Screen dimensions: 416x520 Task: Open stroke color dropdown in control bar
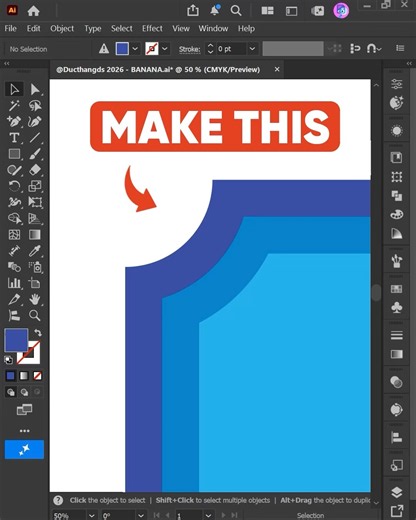(165, 49)
